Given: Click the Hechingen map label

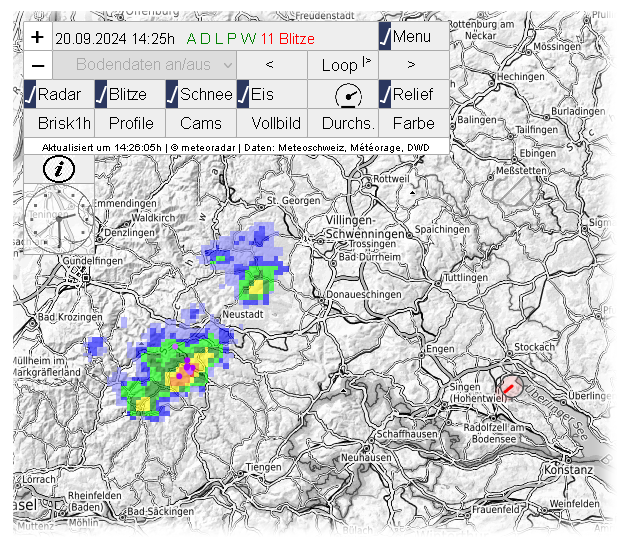Looking at the screenshot, I should click(520, 76).
